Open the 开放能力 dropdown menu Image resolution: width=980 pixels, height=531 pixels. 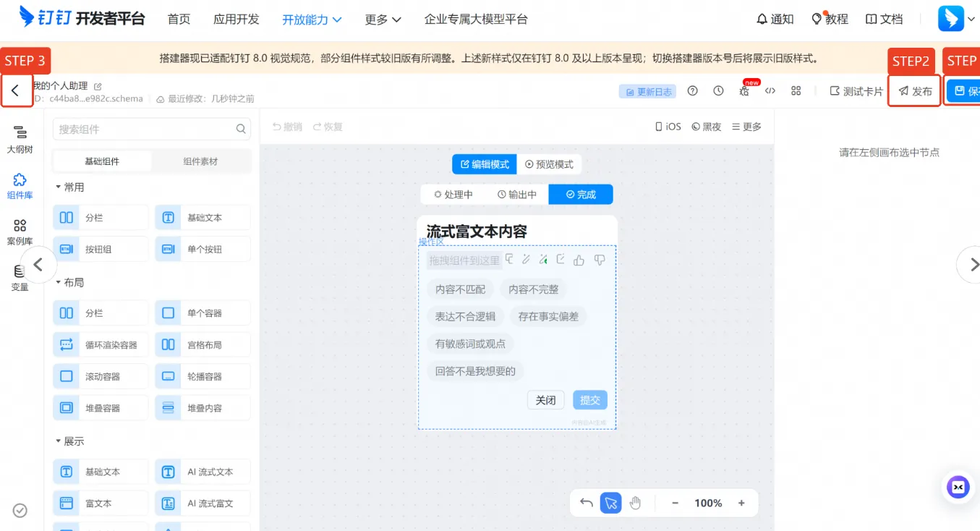click(x=312, y=20)
